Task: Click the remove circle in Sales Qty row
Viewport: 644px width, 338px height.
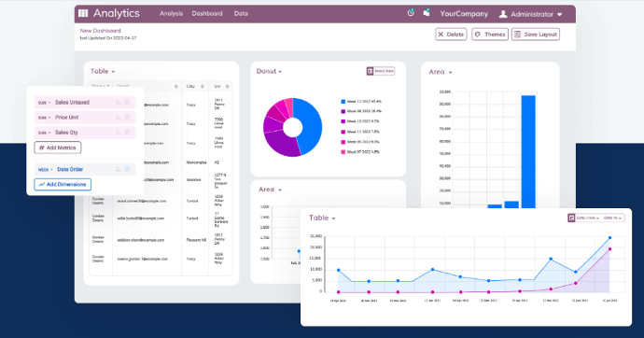Action: 127,133
